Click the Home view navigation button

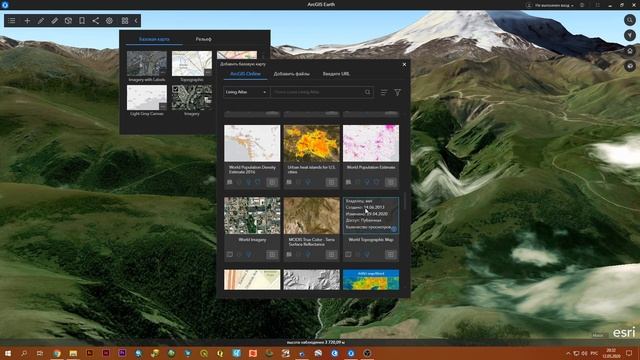630,51
